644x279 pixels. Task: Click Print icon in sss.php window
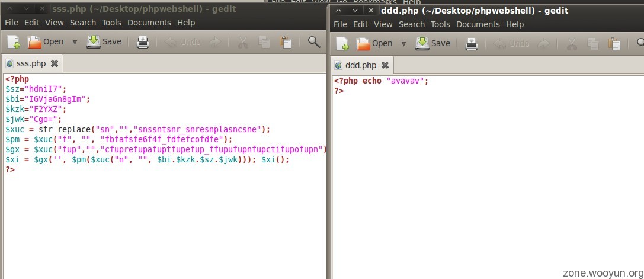click(x=143, y=42)
